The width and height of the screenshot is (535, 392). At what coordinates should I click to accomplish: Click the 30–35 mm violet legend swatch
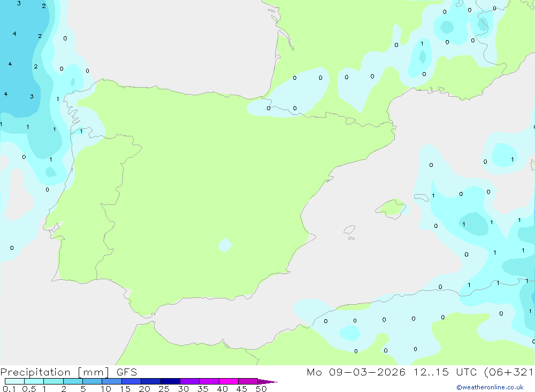[189, 381]
